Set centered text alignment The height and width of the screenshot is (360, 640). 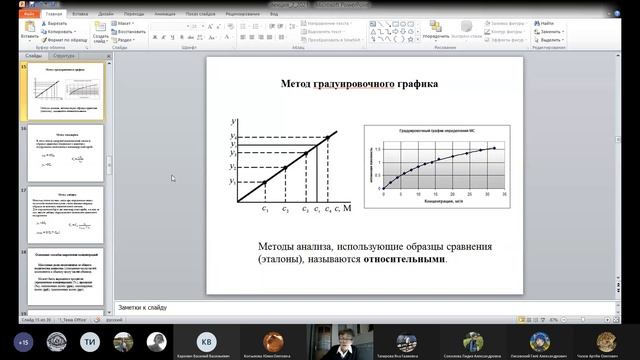pyautogui.click(x=252, y=37)
